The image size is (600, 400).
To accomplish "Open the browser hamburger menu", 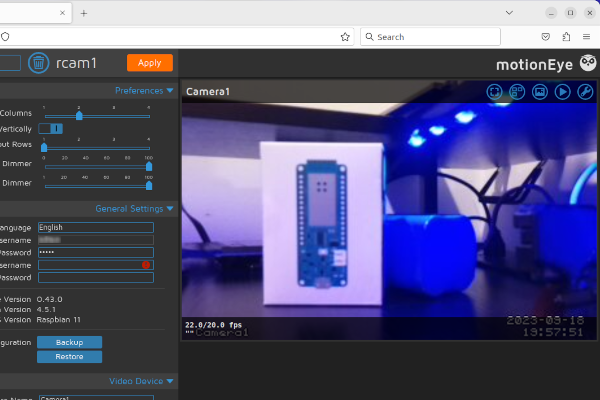I will (x=586, y=37).
